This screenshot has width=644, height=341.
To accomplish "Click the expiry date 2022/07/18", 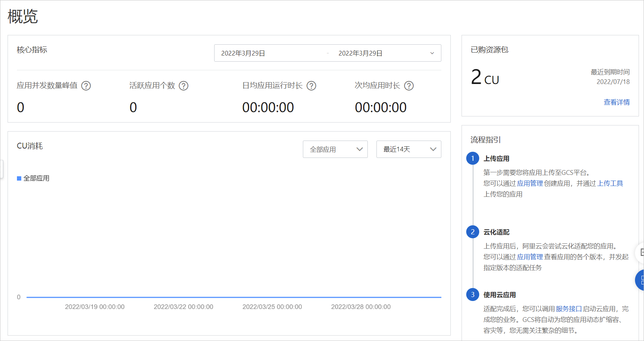I will click(613, 82).
